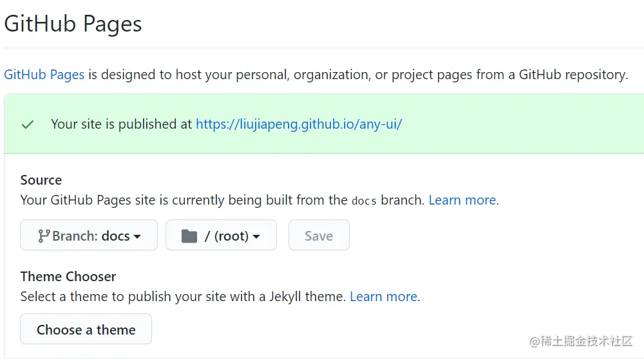This screenshot has height=359, width=644.
Task: Click Learn more link under Source
Action: (462, 200)
